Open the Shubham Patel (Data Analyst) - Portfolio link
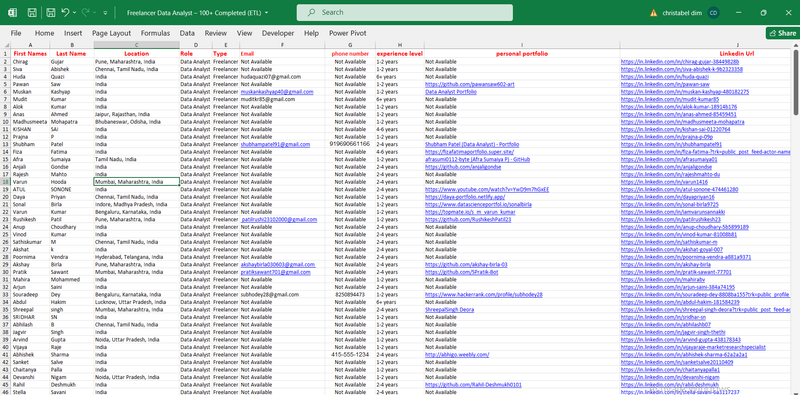This screenshot has height=395, width=800. 472,144
